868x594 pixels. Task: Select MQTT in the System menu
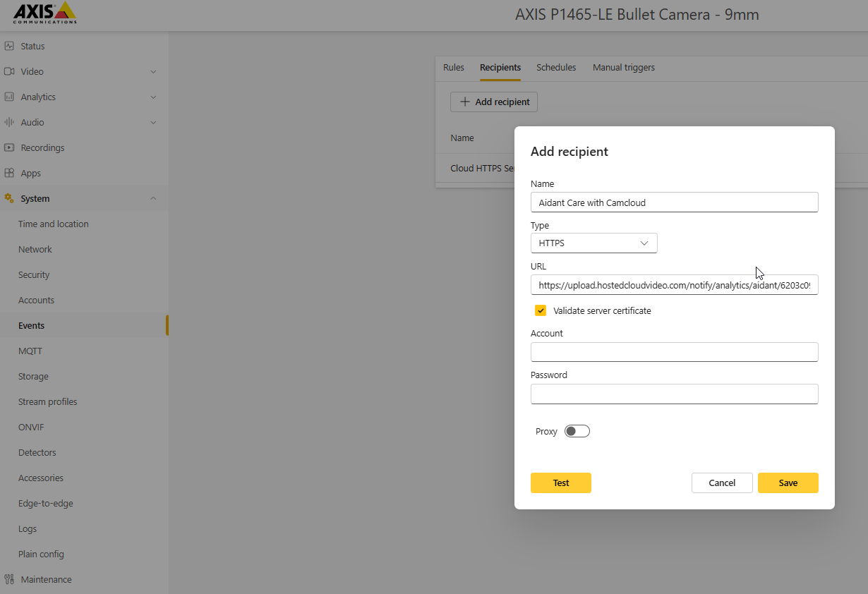pos(30,351)
